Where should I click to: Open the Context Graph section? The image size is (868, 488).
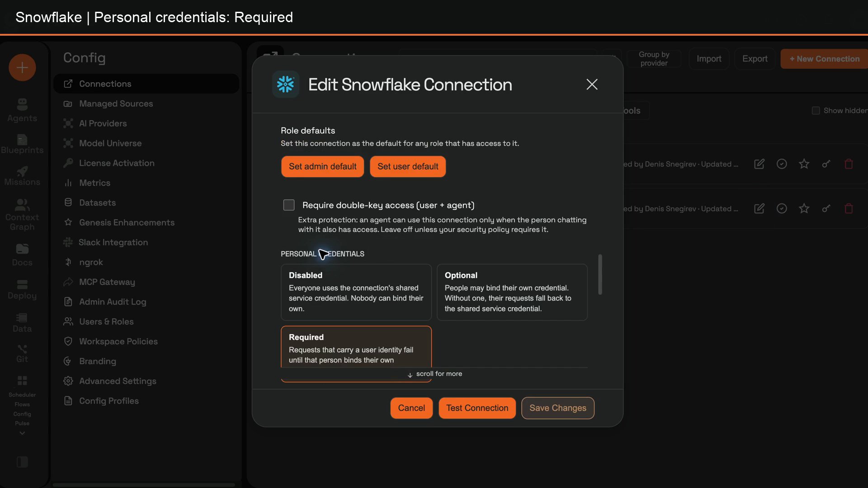[x=22, y=215]
